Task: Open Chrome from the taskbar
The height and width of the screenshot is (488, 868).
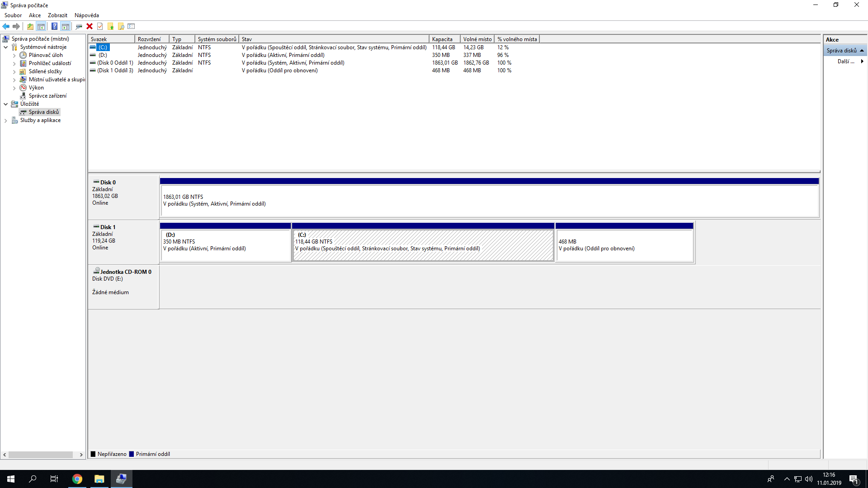Action: [77, 479]
